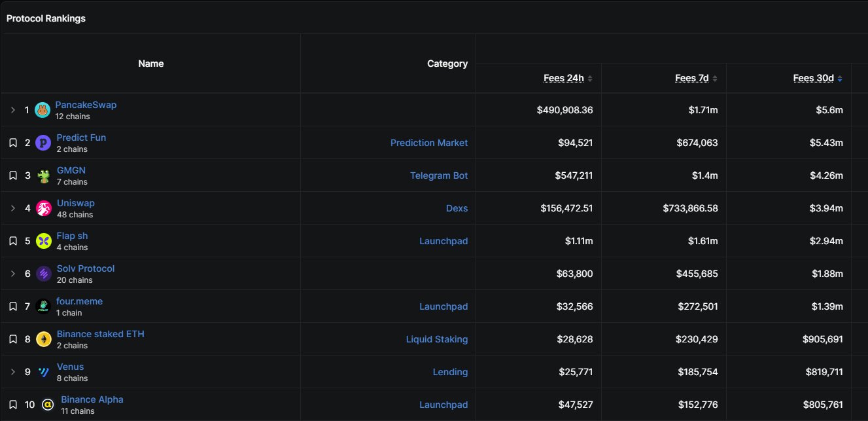Open the Prediction Market category
868x421 pixels.
[x=429, y=143]
